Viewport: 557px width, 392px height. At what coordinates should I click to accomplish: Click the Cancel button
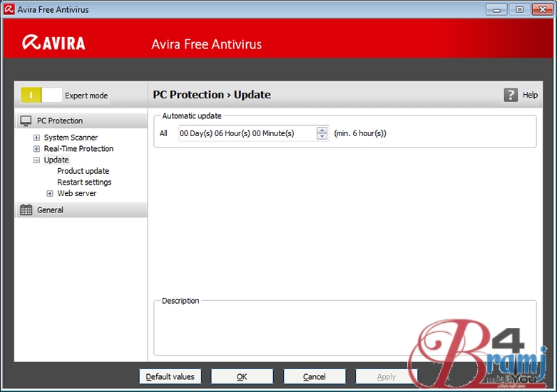coord(315,376)
